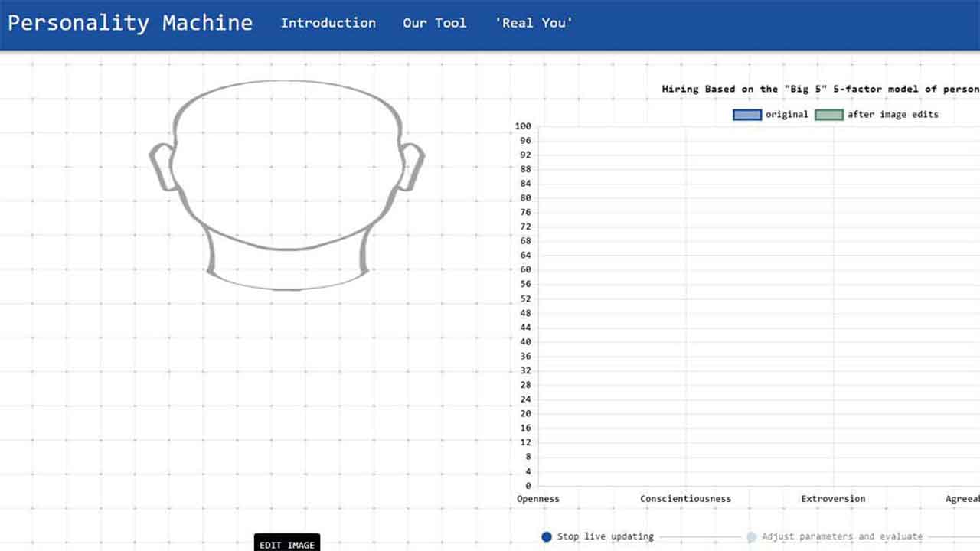
Task: Toggle the blue 'original' legend swatch
Action: click(x=746, y=115)
